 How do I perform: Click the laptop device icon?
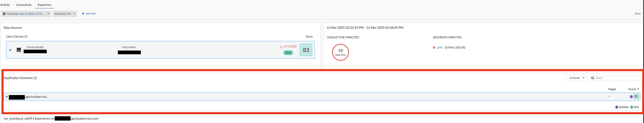pos(19,50)
